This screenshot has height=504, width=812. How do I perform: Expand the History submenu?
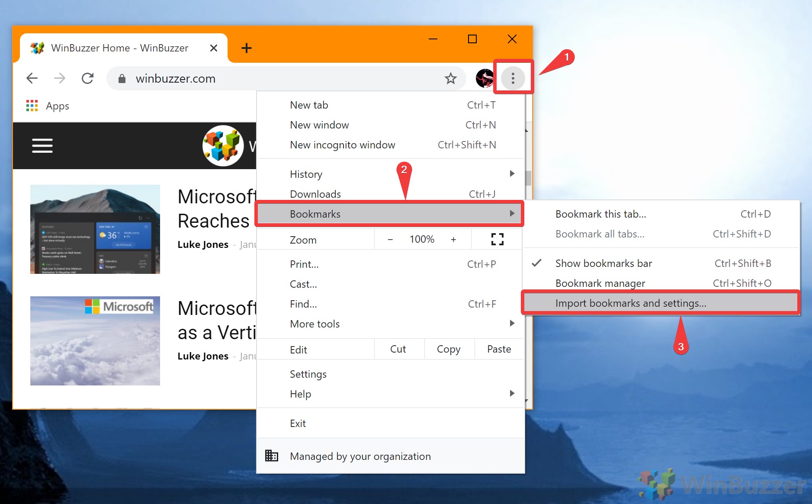[390, 174]
